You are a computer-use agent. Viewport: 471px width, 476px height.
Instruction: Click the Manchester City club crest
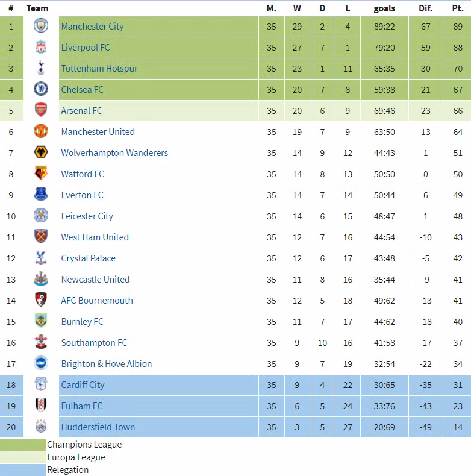(41, 26)
